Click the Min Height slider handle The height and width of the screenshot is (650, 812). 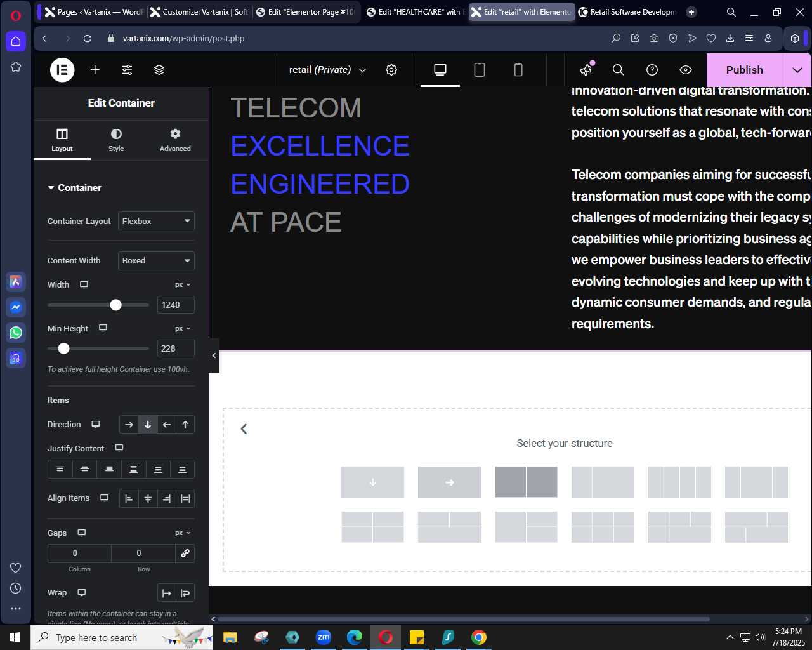[63, 348]
